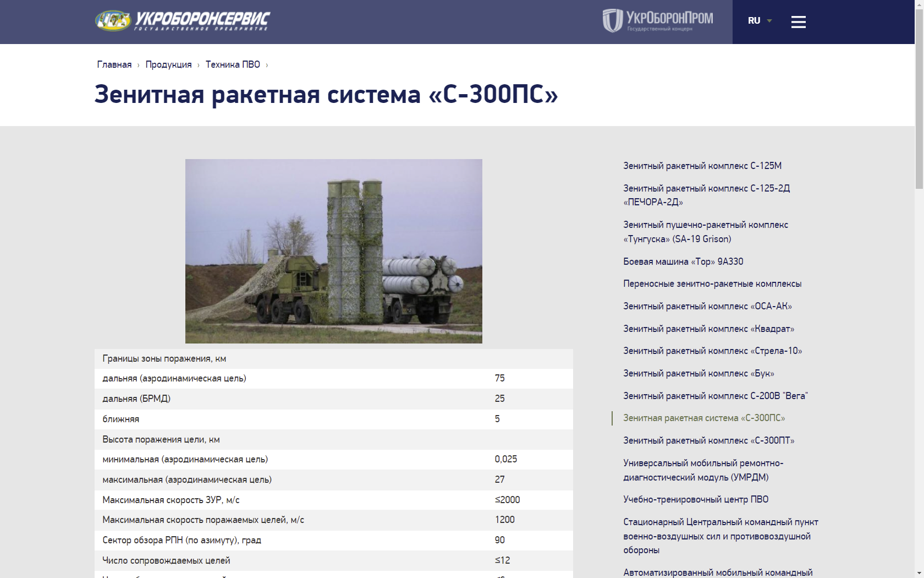924x578 pixels.
Task: Open комплекс «Бук» link
Action: point(698,373)
